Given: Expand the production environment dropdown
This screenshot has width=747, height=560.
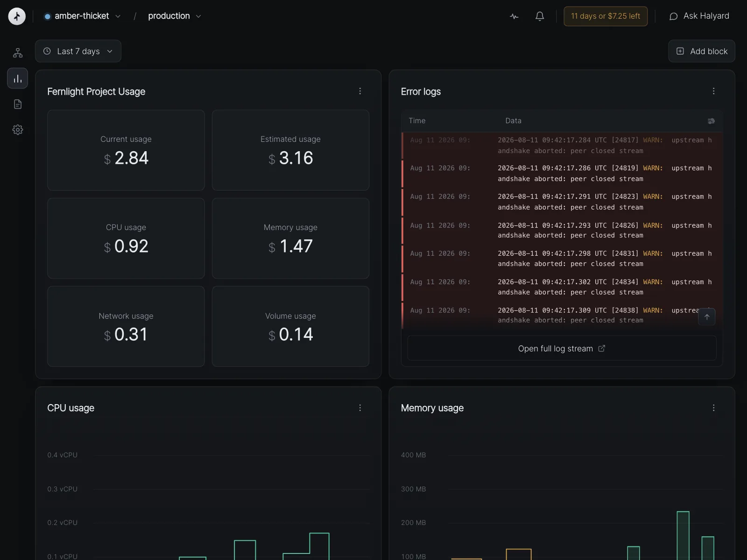Looking at the screenshot, I should [174, 16].
